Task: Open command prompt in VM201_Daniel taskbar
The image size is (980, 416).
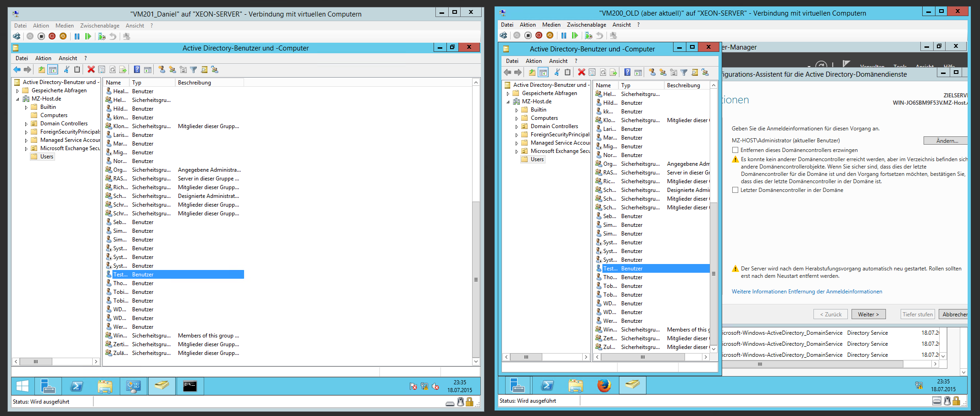Action: click(x=189, y=386)
